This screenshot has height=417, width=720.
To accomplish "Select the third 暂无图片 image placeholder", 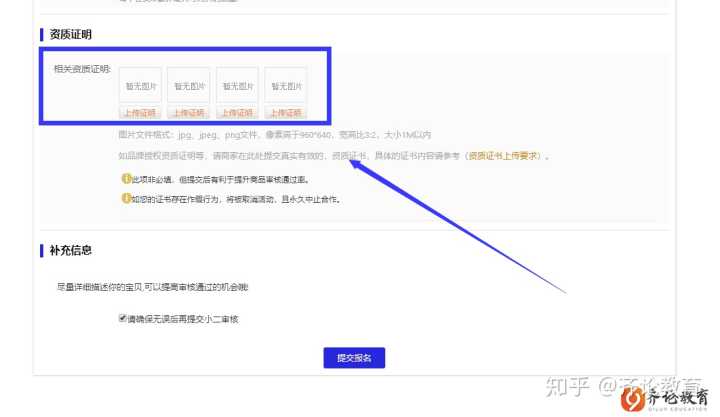I will [237, 85].
